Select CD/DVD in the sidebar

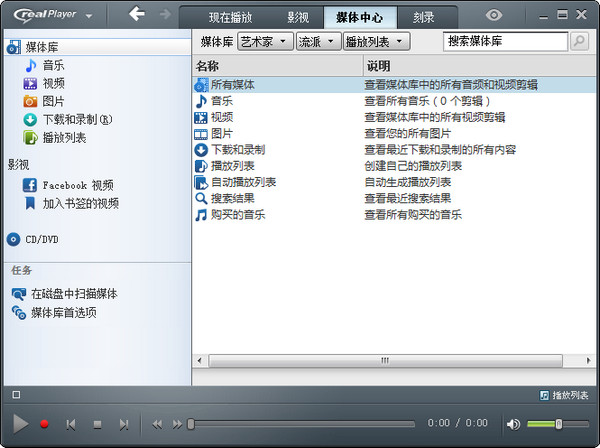click(x=41, y=239)
